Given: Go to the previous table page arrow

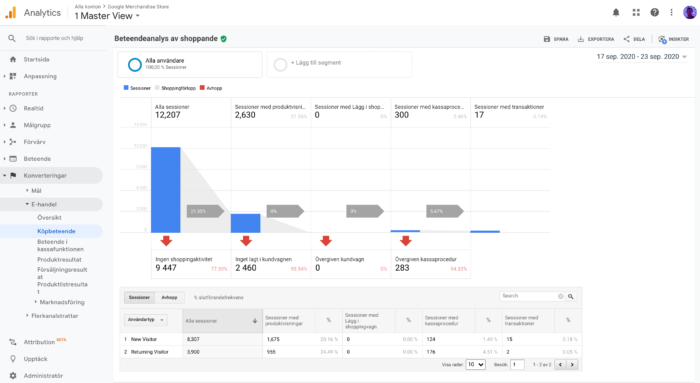Looking at the screenshot, I should pos(561,365).
